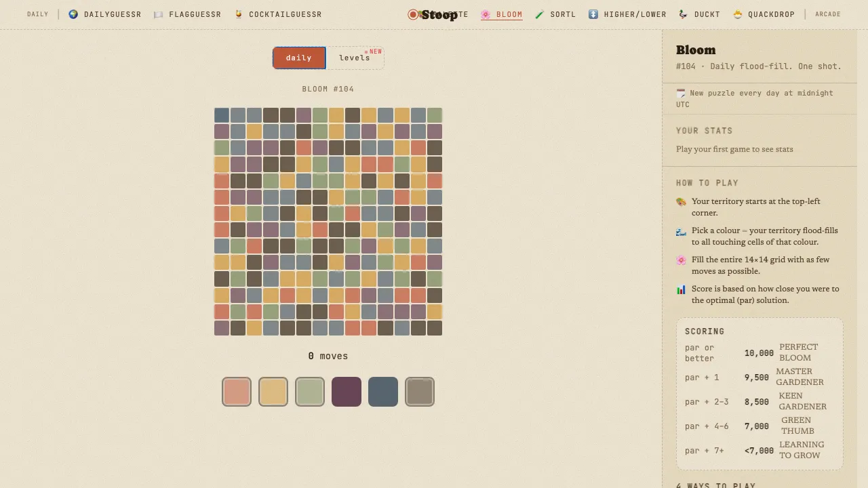Open FlagGuessr via its flag icon

(x=159, y=14)
